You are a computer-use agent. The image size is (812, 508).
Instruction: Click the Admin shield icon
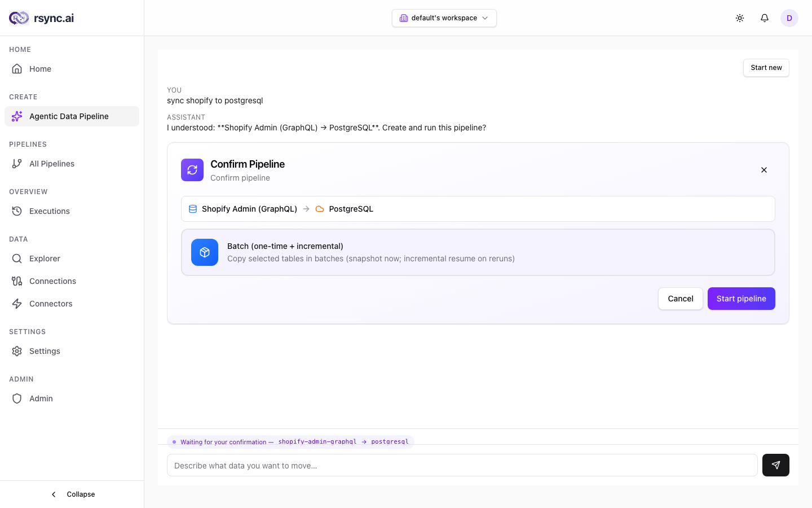pyautogui.click(x=17, y=398)
